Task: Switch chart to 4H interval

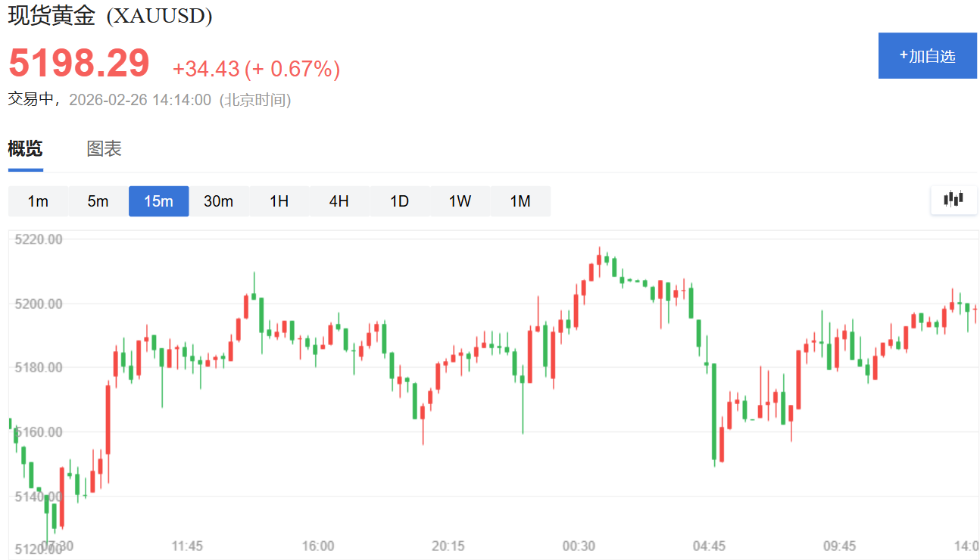Action: tap(339, 201)
